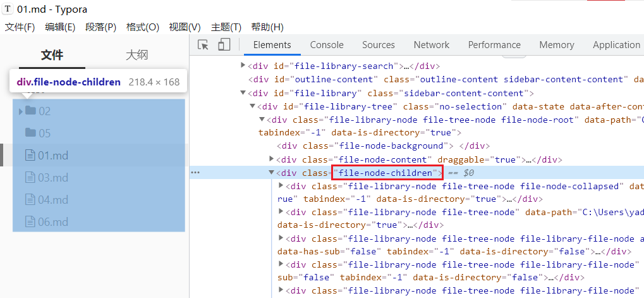
Task: Select the inspect element picker icon
Action: point(204,45)
